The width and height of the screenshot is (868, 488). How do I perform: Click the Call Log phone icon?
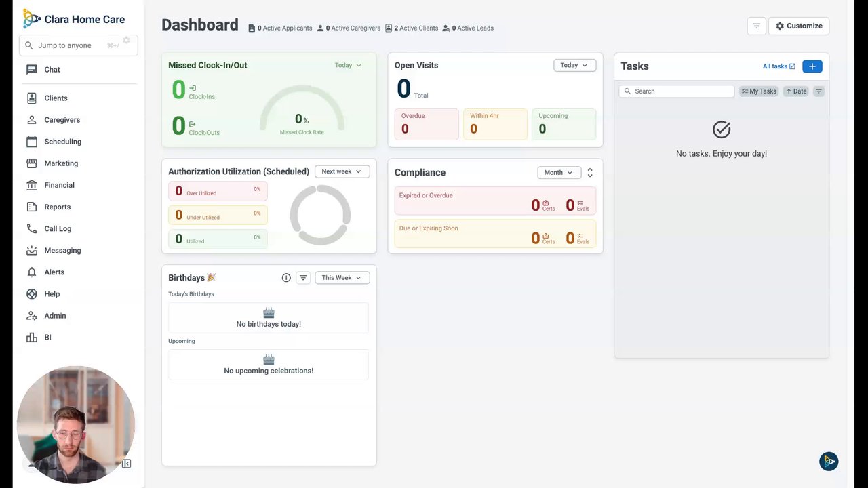[x=32, y=228]
